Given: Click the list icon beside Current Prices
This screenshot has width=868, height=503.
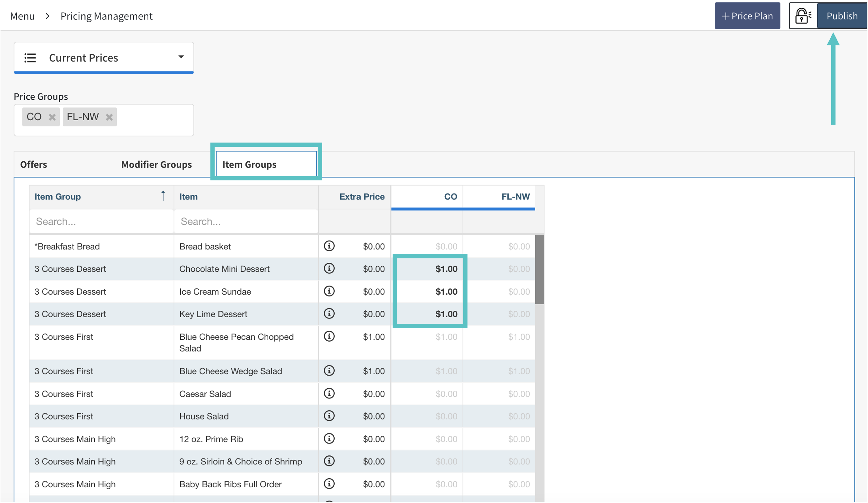Looking at the screenshot, I should pyautogui.click(x=30, y=58).
